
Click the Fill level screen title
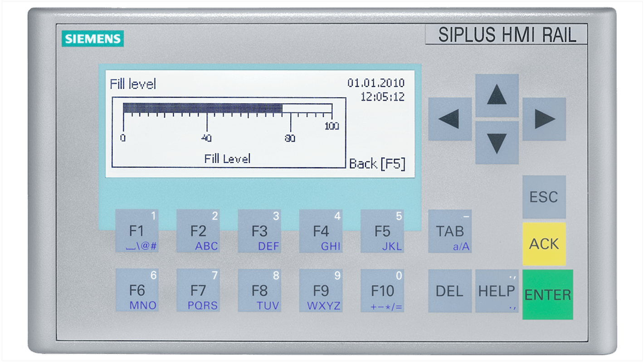133,84
